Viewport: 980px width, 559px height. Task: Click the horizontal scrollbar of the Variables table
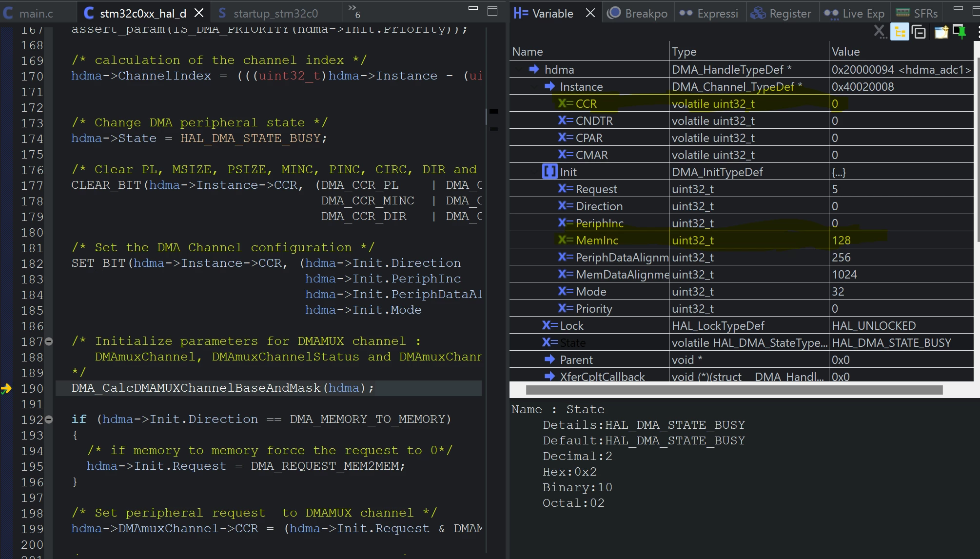click(x=734, y=390)
